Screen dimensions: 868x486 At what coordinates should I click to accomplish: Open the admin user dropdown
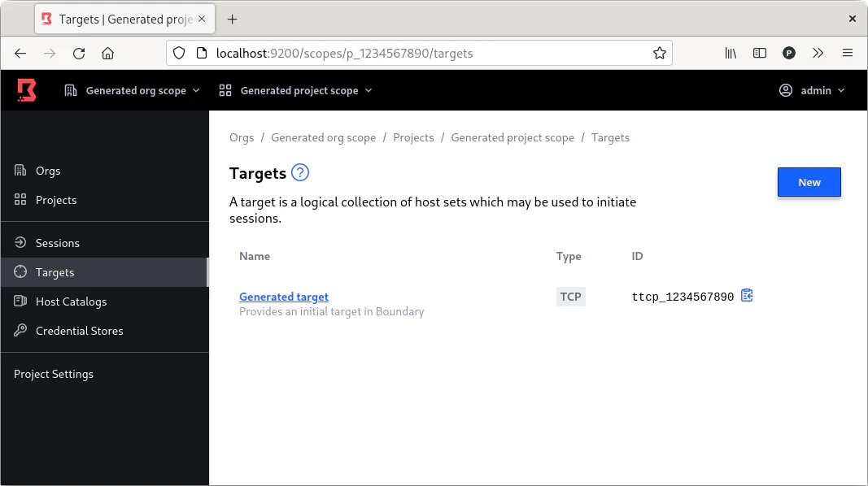click(812, 91)
